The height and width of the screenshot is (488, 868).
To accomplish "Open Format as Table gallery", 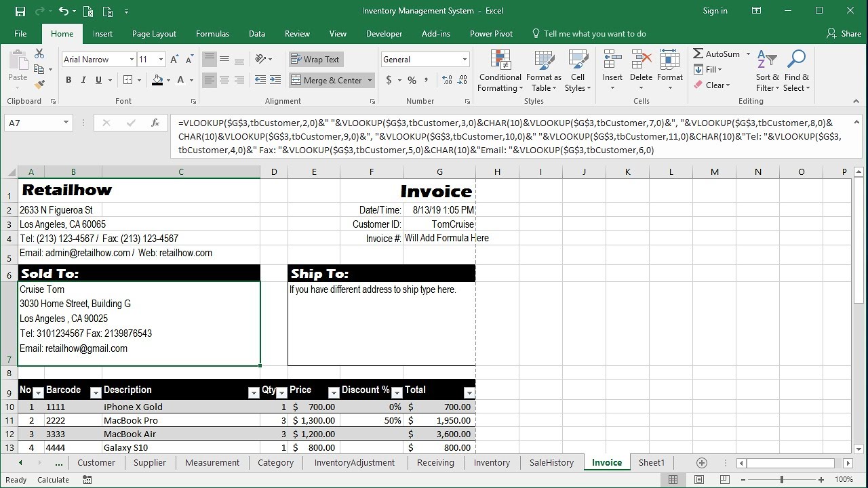I will pyautogui.click(x=545, y=70).
